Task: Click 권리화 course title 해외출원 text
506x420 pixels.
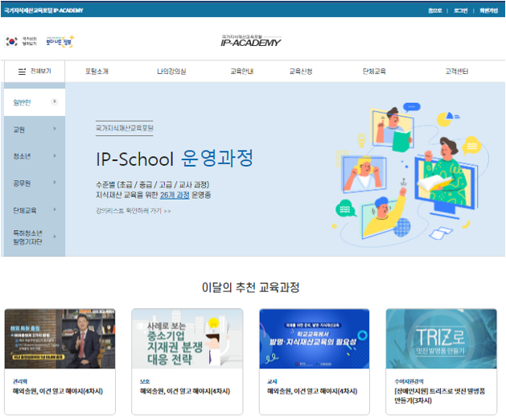Action: (x=57, y=391)
